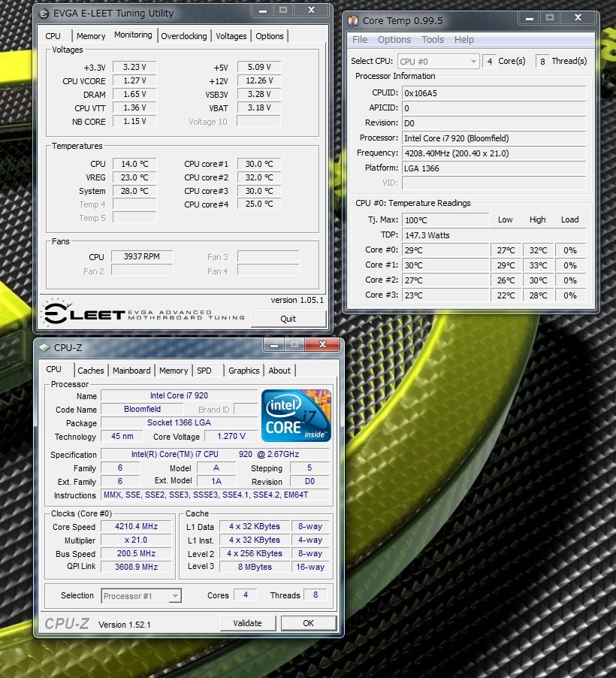Click the Quit button in E-LEET
The height and width of the screenshot is (678, 616).
tap(288, 319)
